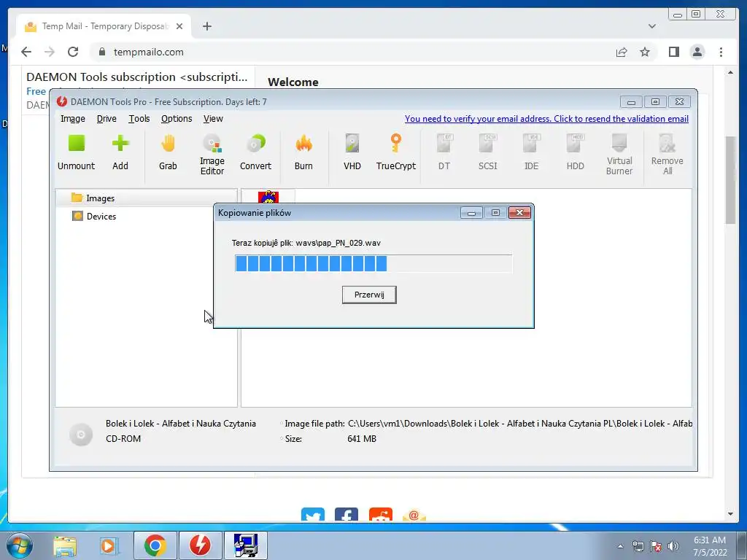Click the CD-ROM disc icon in info panel
This screenshot has width=747, height=560.
[81, 435]
